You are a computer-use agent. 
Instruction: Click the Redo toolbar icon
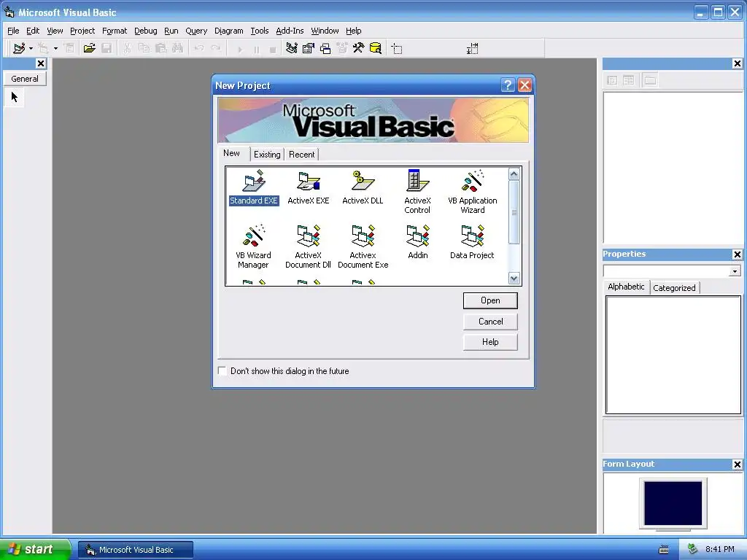[x=216, y=48]
